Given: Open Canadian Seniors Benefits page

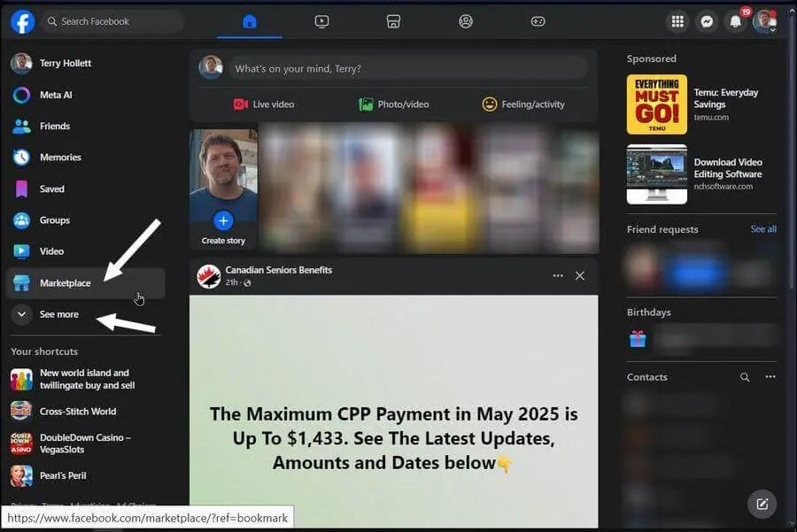Looking at the screenshot, I should point(279,270).
